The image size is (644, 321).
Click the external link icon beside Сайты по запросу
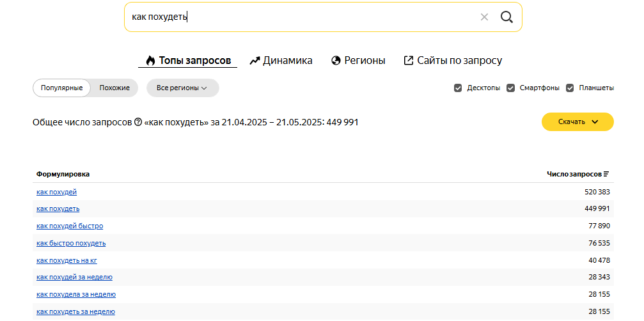pos(409,61)
